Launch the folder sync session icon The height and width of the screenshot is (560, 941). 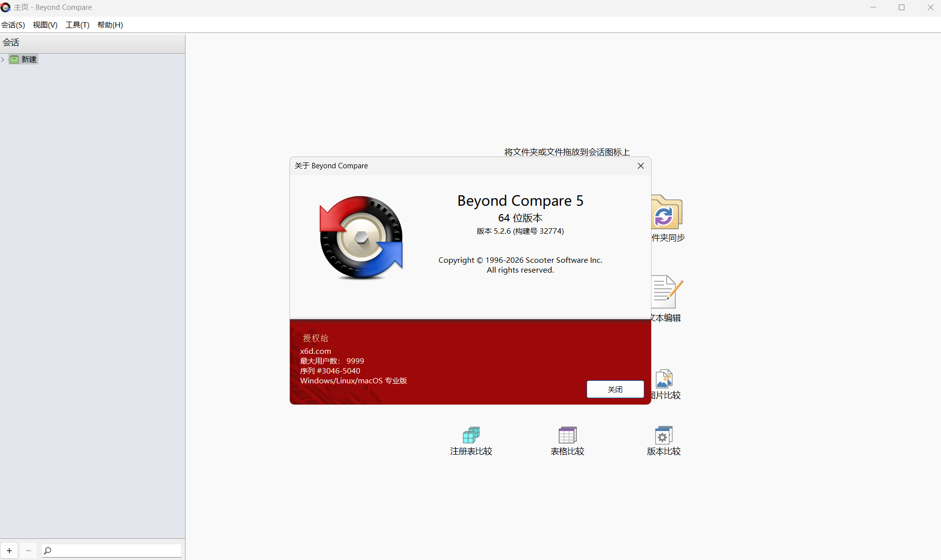click(667, 212)
